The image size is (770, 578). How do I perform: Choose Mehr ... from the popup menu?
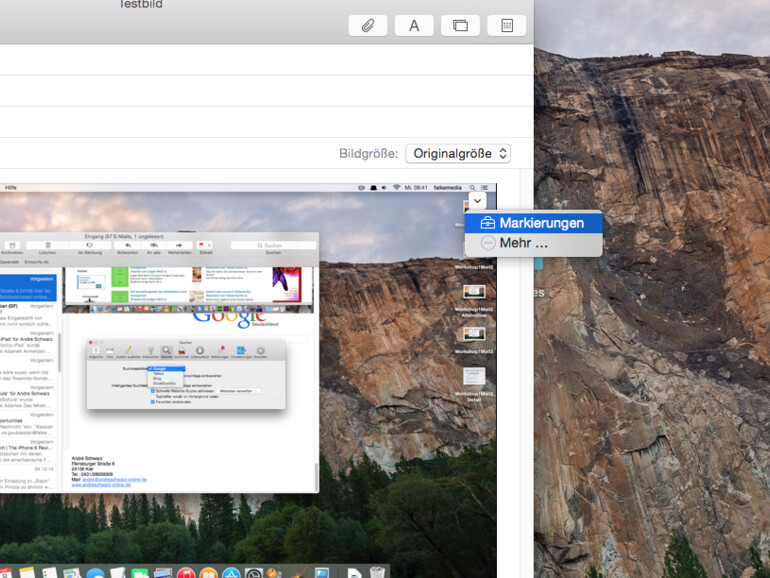click(x=533, y=243)
